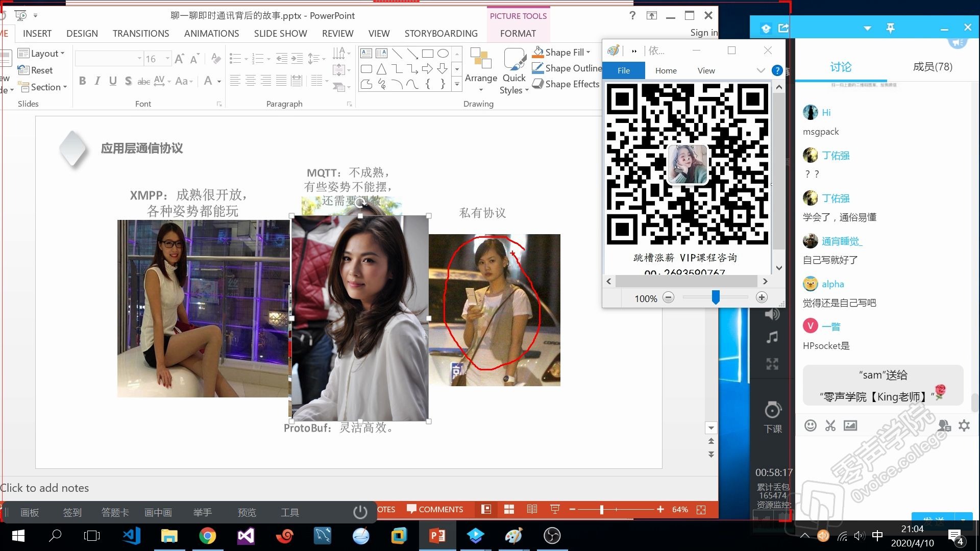Pick the Down Arrow shape

click(443, 69)
